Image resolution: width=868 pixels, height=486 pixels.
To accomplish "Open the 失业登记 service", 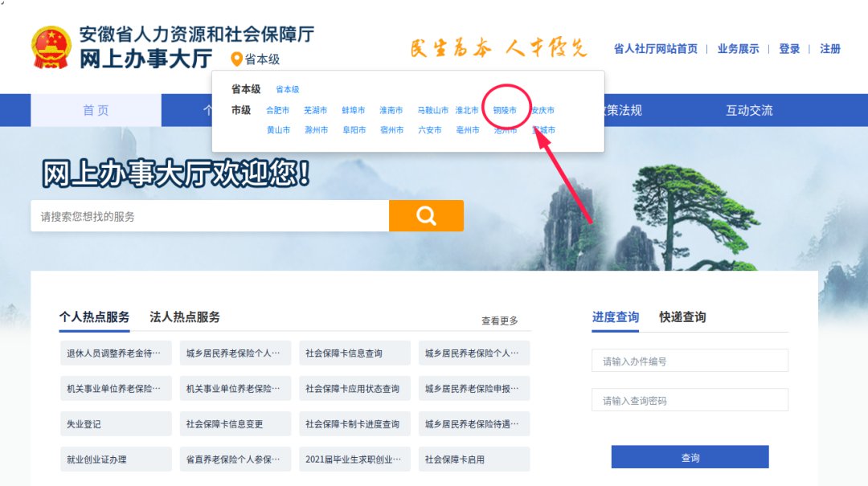I will coord(115,424).
